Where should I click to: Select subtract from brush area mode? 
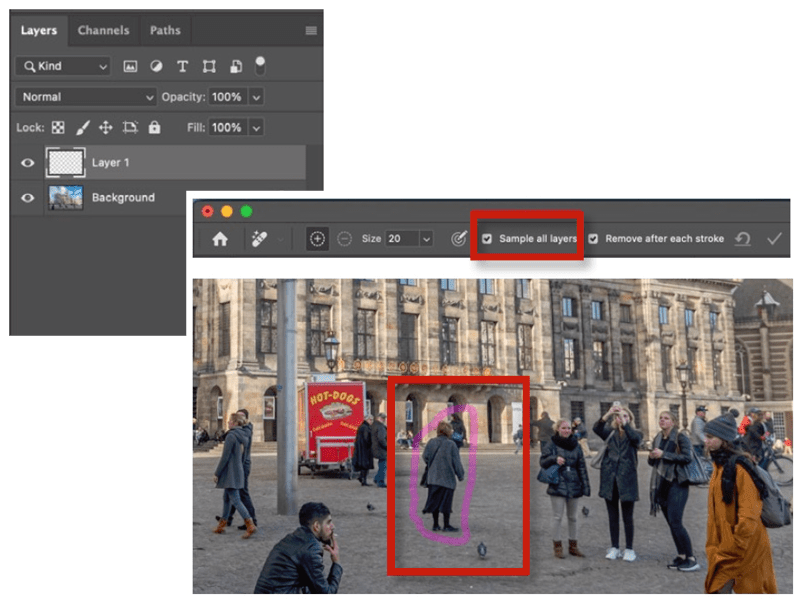(344, 239)
